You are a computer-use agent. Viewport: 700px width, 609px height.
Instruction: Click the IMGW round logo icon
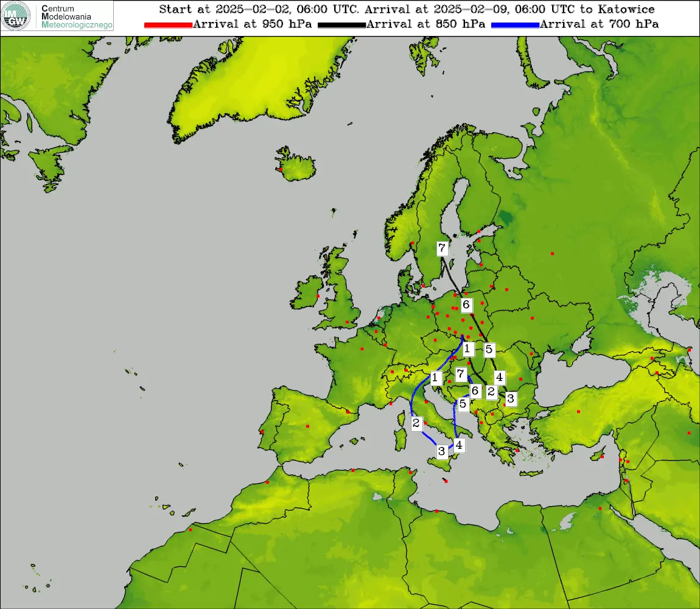pos(16,16)
